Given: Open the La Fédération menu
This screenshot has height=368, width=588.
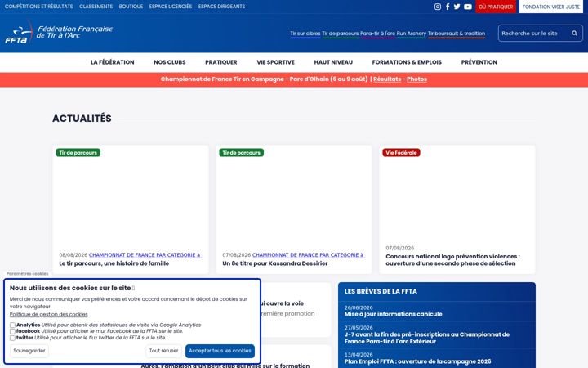Looking at the screenshot, I should pos(112,62).
